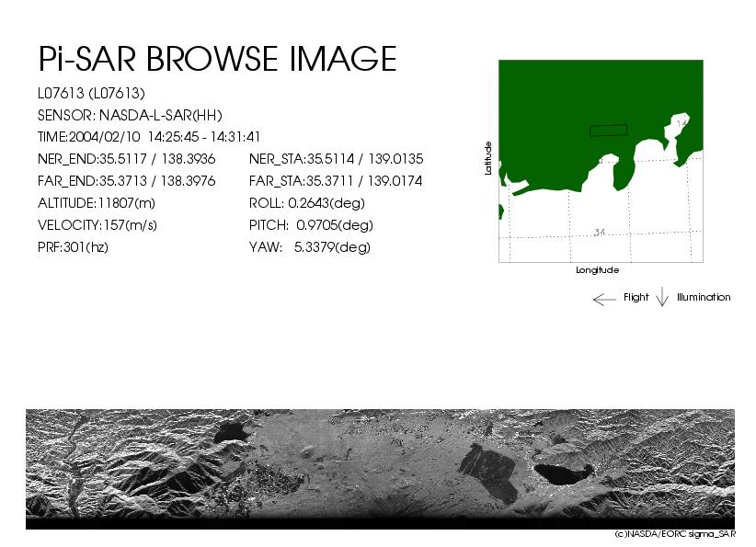Click the SENSOR: NASDA-L-SAR(HH) line
Image resolution: width=756 pixels, height=547 pixels.
pyautogui.click(x=130, y=115)
